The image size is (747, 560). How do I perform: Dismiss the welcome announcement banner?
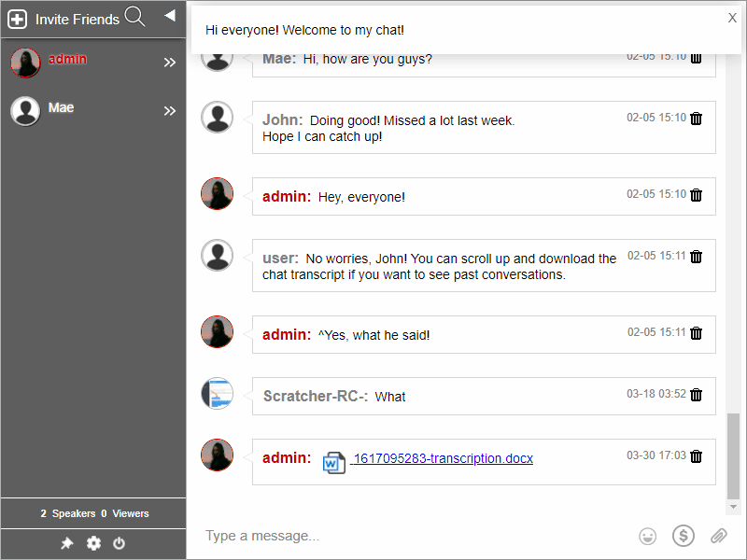(731, 18)
